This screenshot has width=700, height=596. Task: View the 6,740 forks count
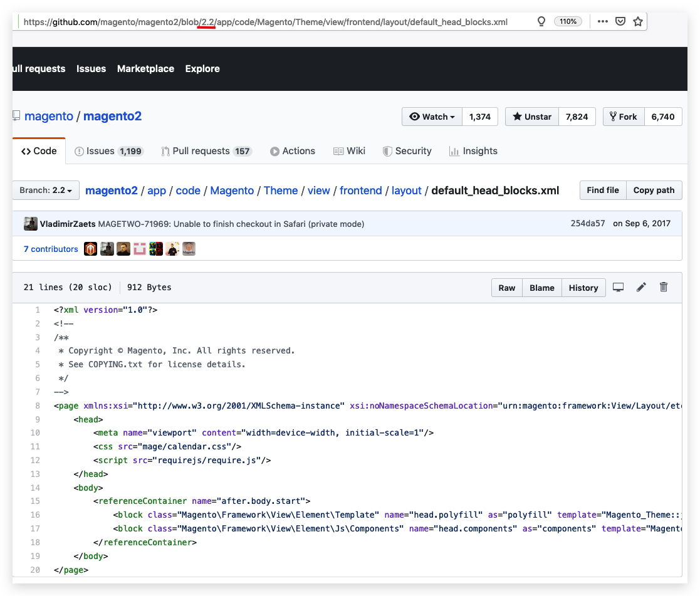tap(663, 117)
